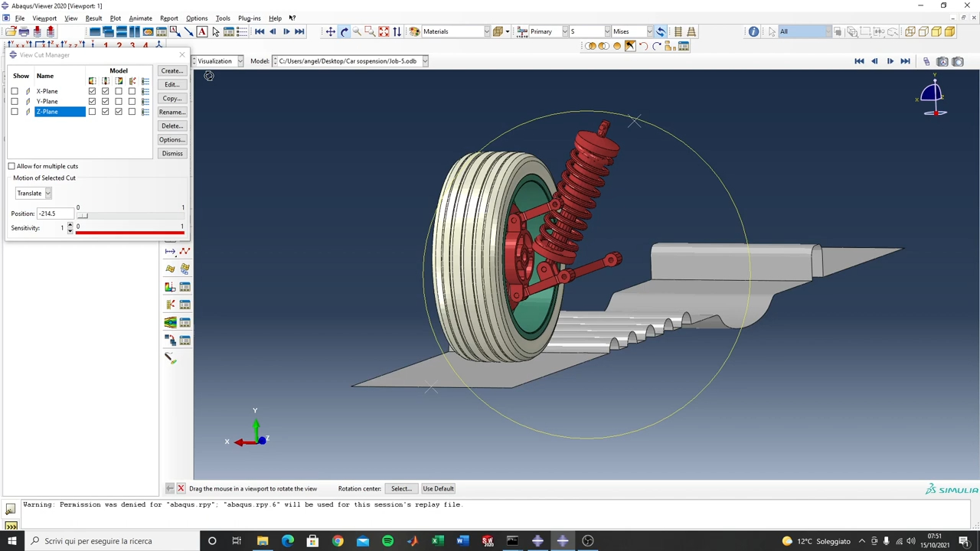Select the Magnify View tool
980x551 pixels.
click(x=357, y=31)
